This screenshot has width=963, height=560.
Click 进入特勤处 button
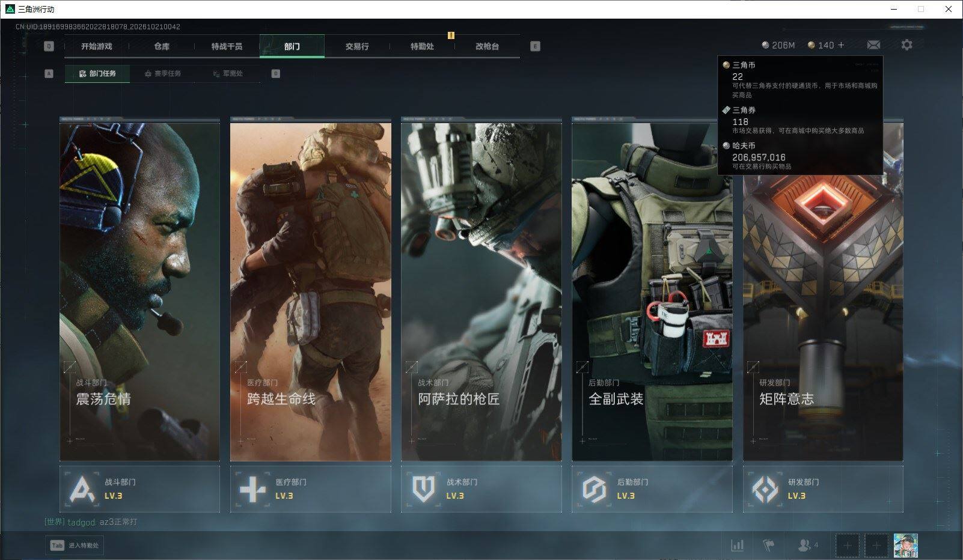click(x=75, y=545)
